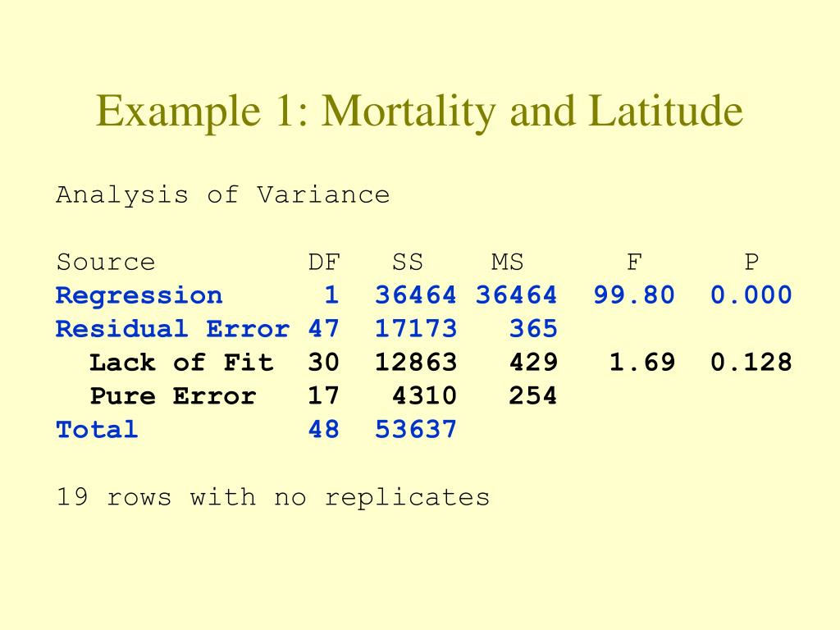Click the slide title 'Example 1: Mortality and Latitude'

[x=419, y=112]
